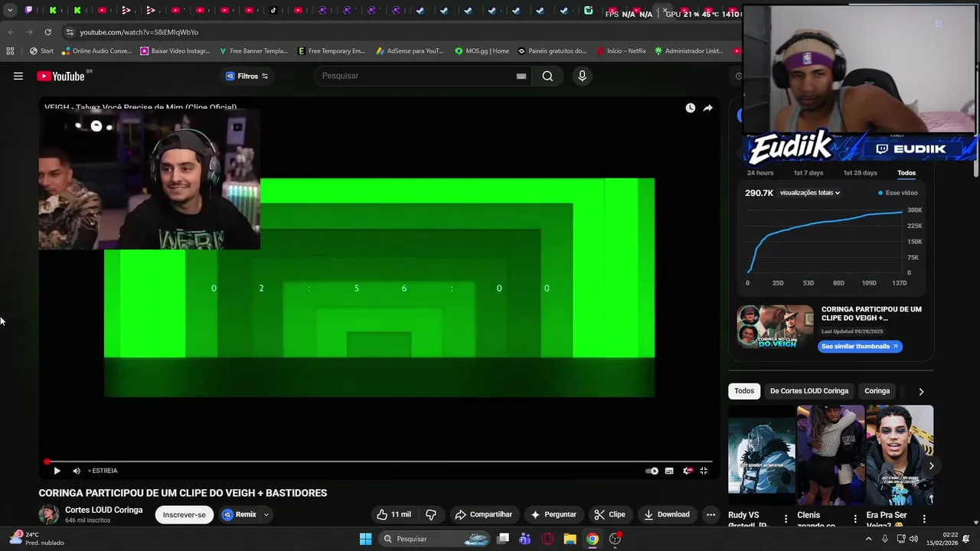980x551 pixels.
Task: Create a clip with Clipe button
Action: pyautogui.click(x=610, y=514)
